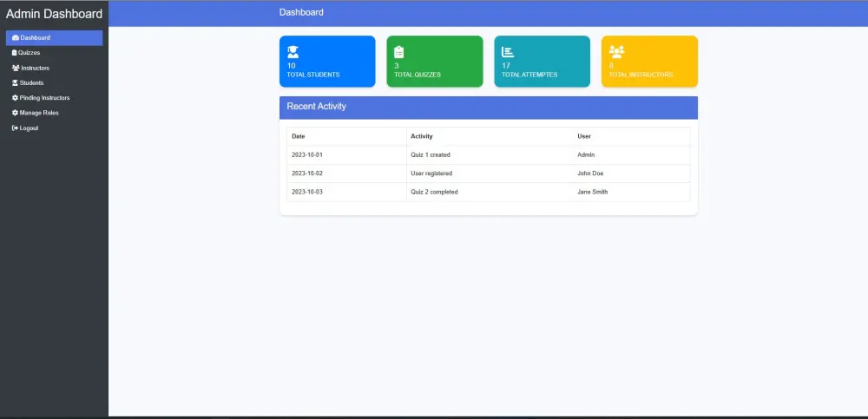Click the graduate icon on Total Students card
This screenshot has height=419, width=868.
(x=293, y=52)
